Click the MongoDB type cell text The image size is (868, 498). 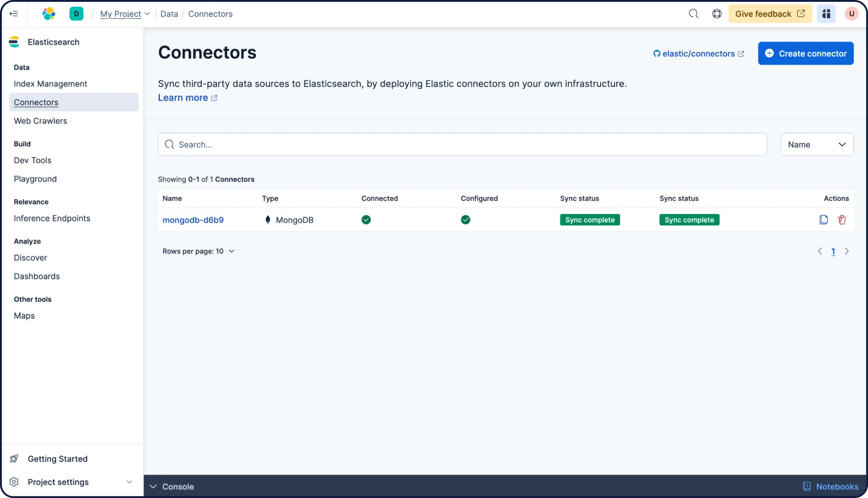tap(294, 220)
